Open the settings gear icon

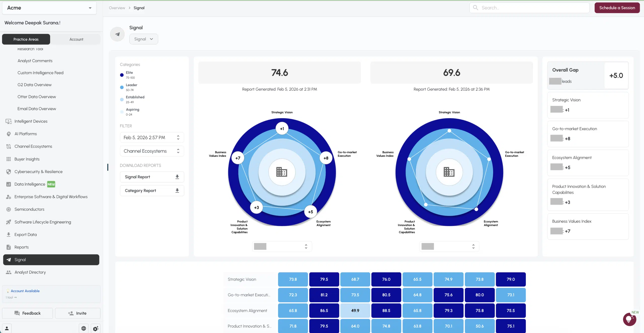[96, 328]
